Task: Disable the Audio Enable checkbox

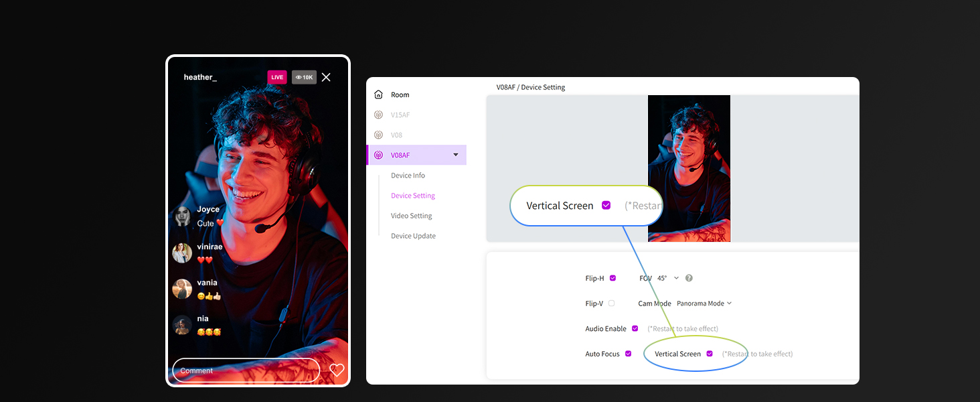Action: pyautogui.click(x=635, y=328)
